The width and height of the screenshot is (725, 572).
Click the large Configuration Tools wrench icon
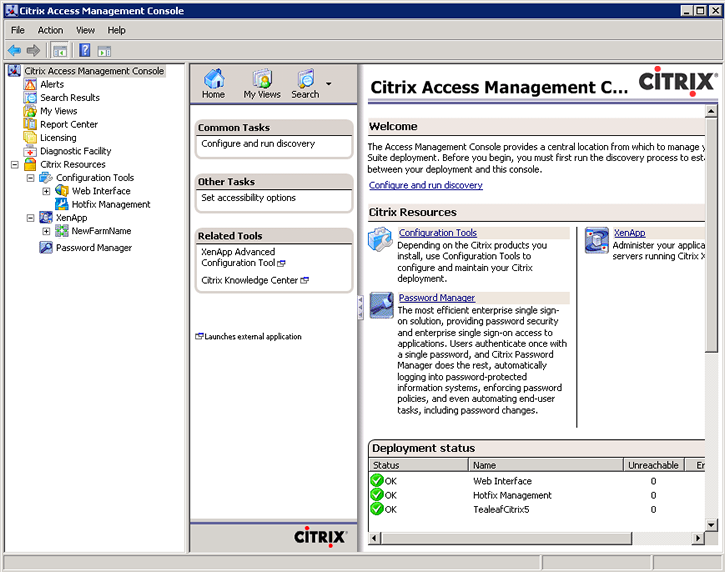[381, 239]
